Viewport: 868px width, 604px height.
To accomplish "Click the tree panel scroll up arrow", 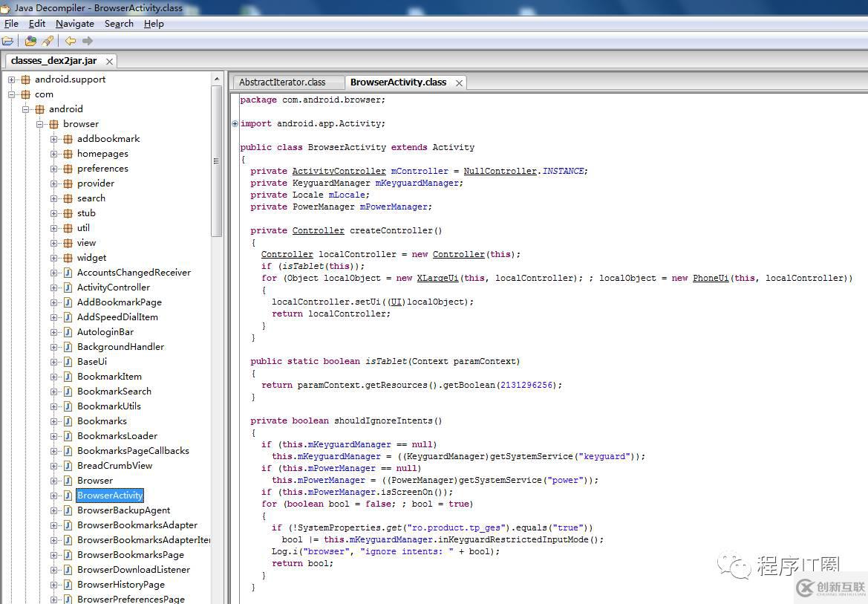I will coord(217,79).
